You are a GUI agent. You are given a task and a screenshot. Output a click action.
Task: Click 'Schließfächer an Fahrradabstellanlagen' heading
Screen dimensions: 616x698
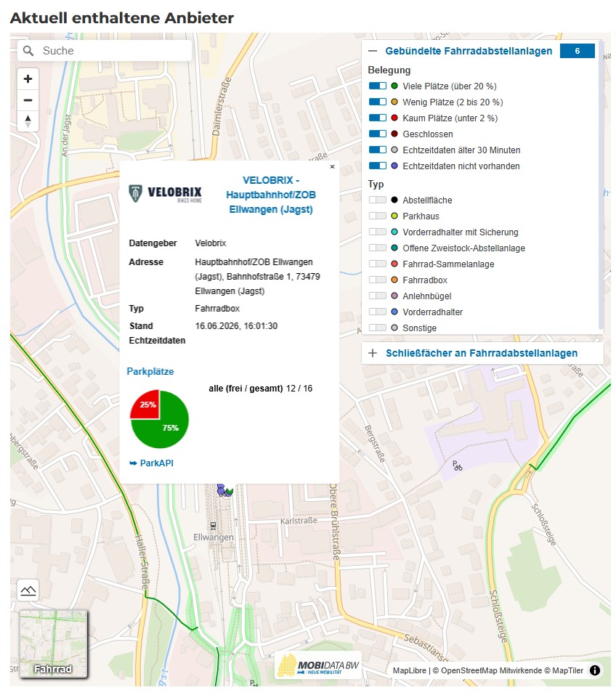(482, 353)
